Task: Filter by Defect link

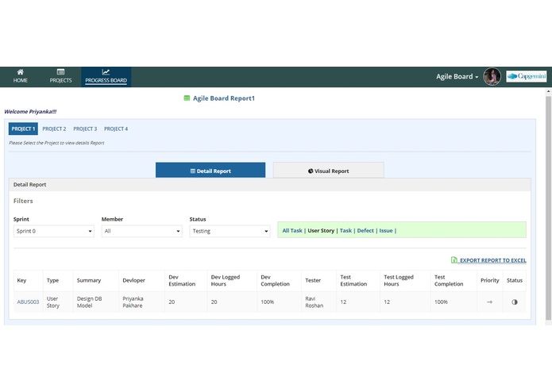Action: [x=365, y=231]
